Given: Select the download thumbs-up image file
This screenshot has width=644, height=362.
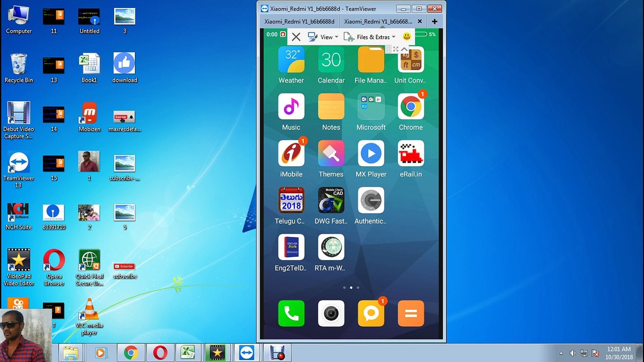Looking at the screenshot, I should coord(124,68).
